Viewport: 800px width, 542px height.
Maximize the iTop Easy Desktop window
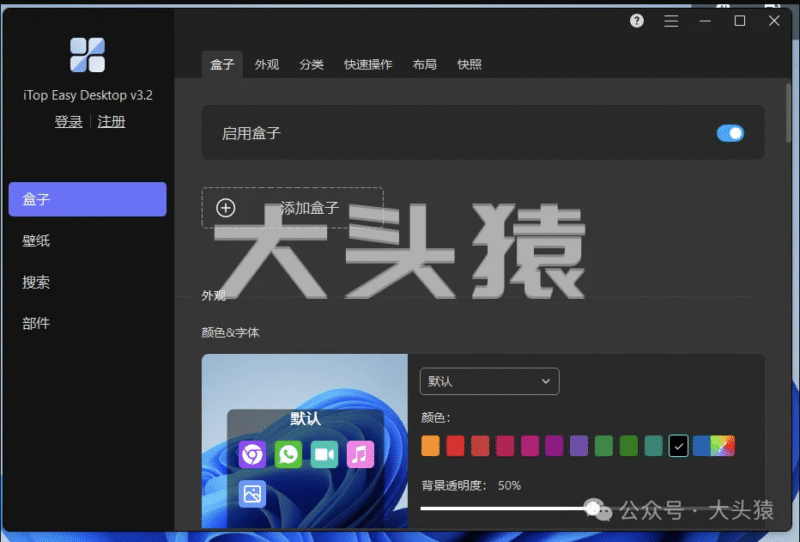point(740,21)
